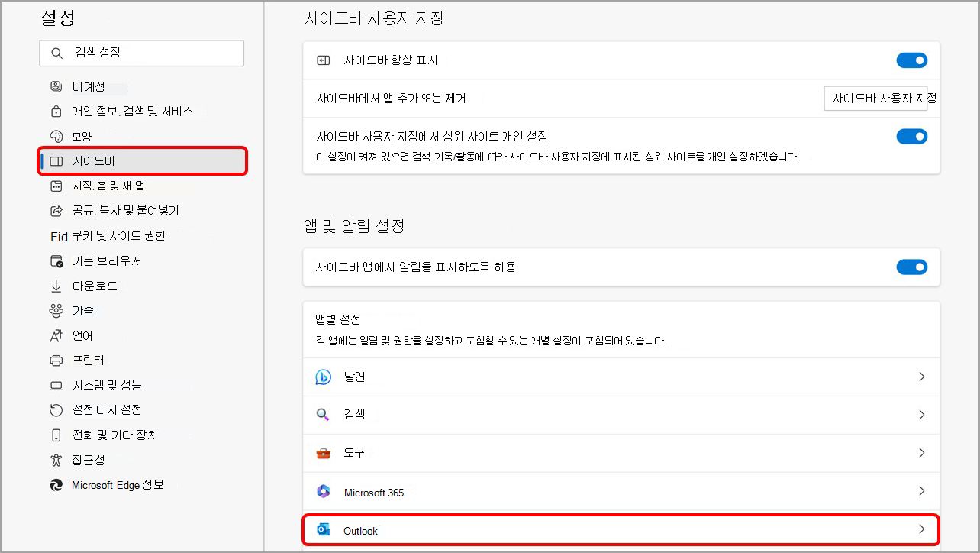980x553 pixels.
Task: Expand the 도구 row chevron
Action: [x=922, y=453]
